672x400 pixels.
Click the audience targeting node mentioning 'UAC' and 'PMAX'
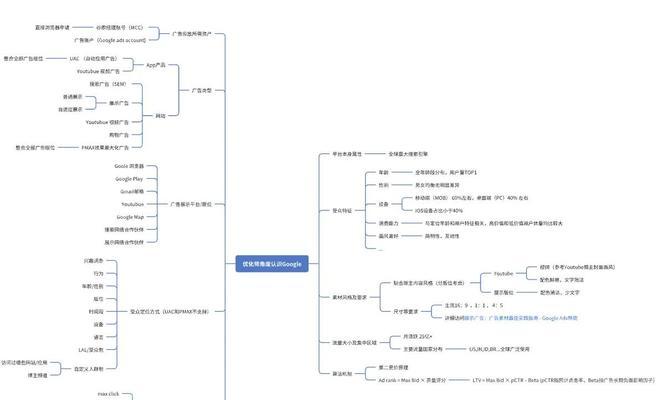coord(169,312)
